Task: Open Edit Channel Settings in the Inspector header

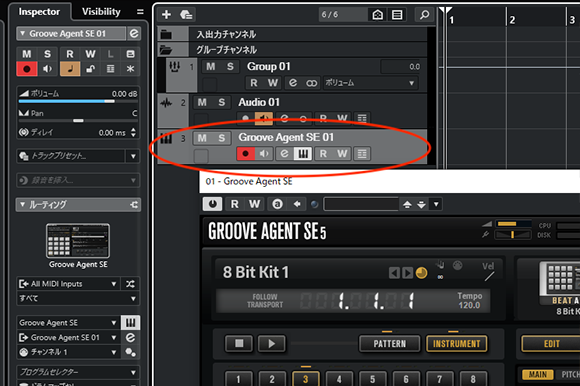Action: 134,34
